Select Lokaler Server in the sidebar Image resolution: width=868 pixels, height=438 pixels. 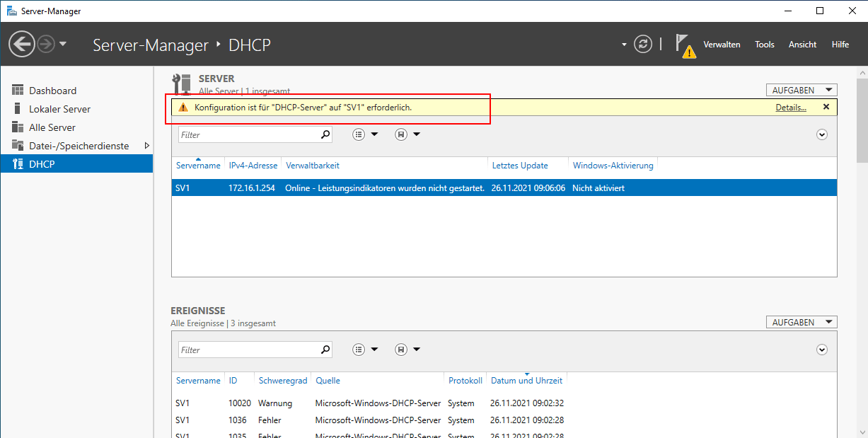59,109
